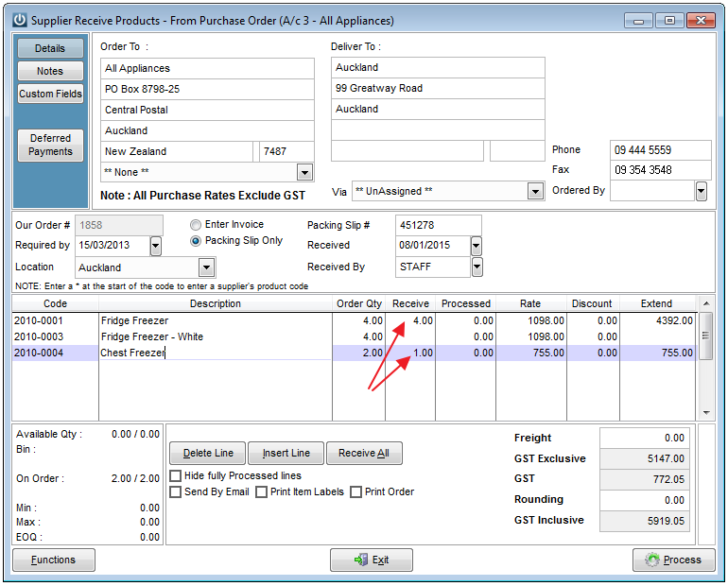Open the Required by date picker arrow
728x586 pixels.
click(x=156, y=246)
